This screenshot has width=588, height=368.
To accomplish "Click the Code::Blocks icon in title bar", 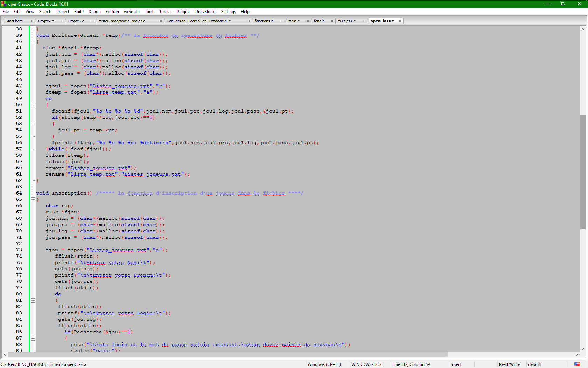I will tap(4, 4).
